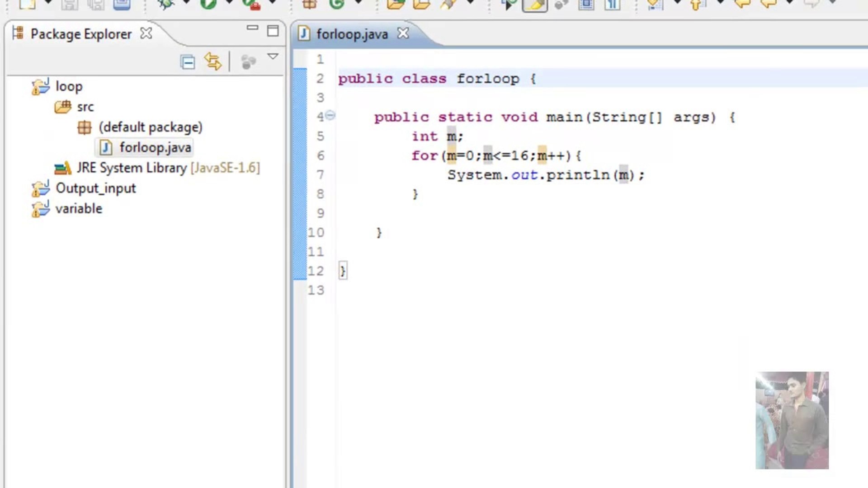Click the Debug icon in the toolbar
868x488 pixels.
[165, 4]
